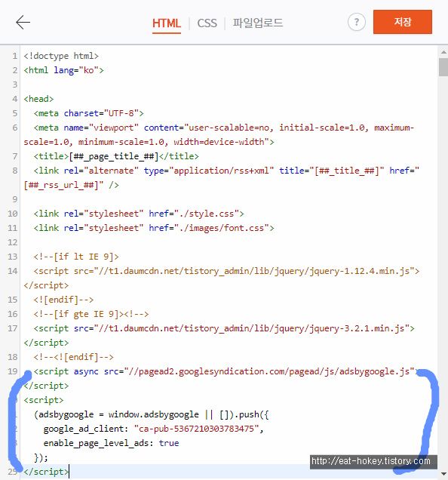Click line 1 '<!doctype html>' text
448x480 pixels.
pyautogui.click(x=61, y=56)
